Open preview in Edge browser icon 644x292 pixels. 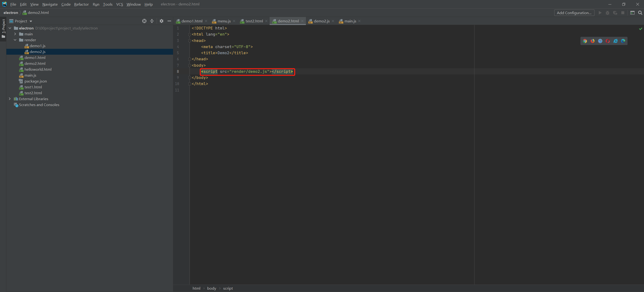pos(623,41)
